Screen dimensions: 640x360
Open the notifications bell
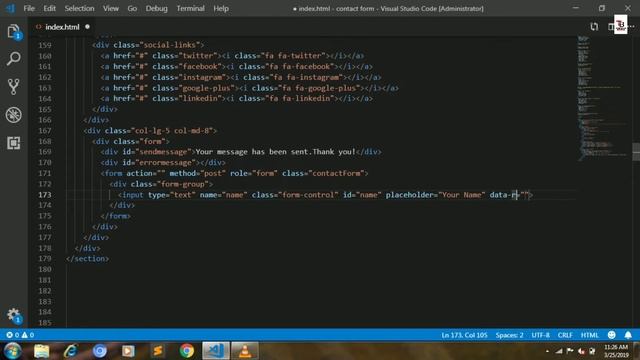pyautogui.click(x=628, y=335)
